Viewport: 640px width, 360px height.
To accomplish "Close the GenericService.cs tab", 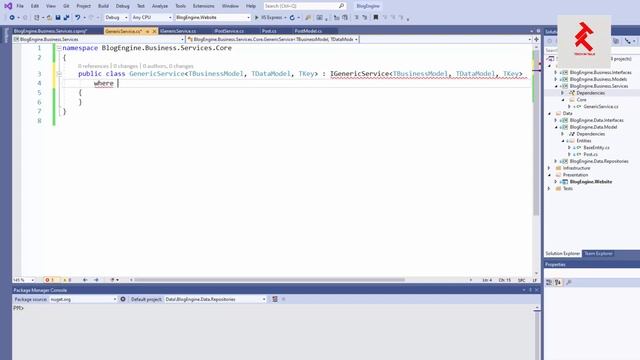I will (154, 31).
